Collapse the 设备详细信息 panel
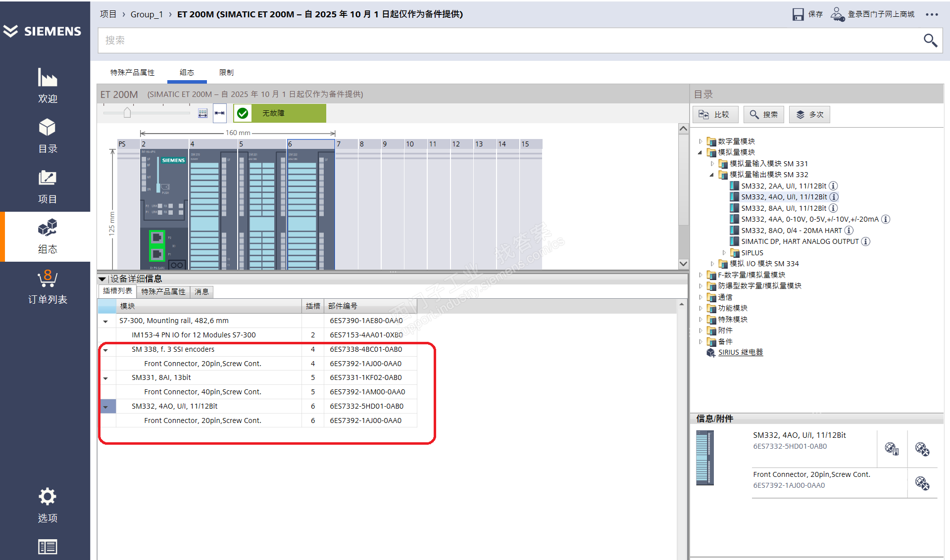950x560 pixels. 102,279
